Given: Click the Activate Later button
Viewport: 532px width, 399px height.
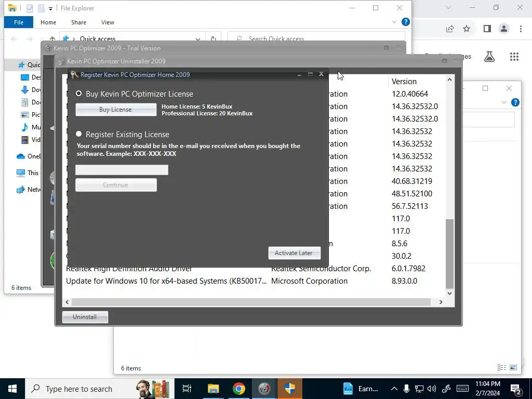Looking at the screenshot, I should (x=294, y=253).
